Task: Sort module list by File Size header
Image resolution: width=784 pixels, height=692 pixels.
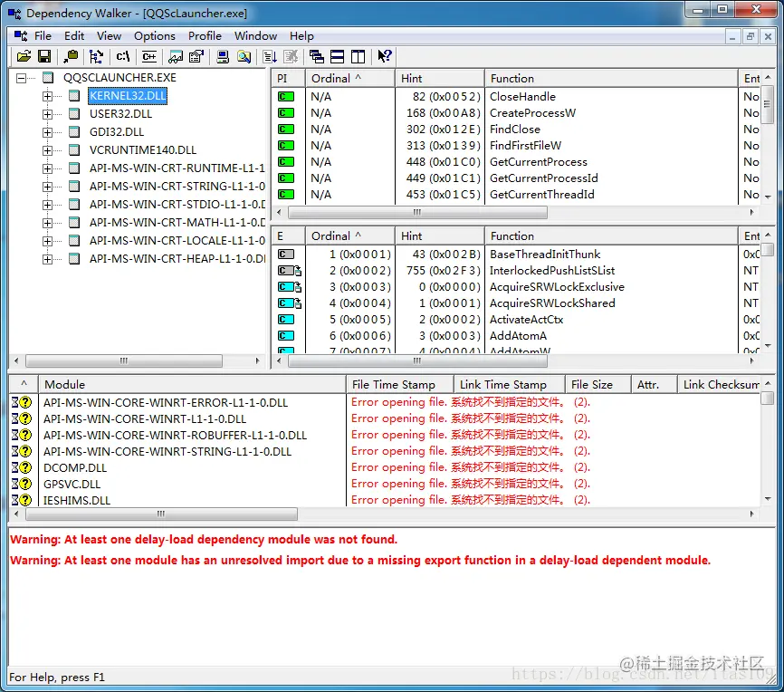Action: 598,385
